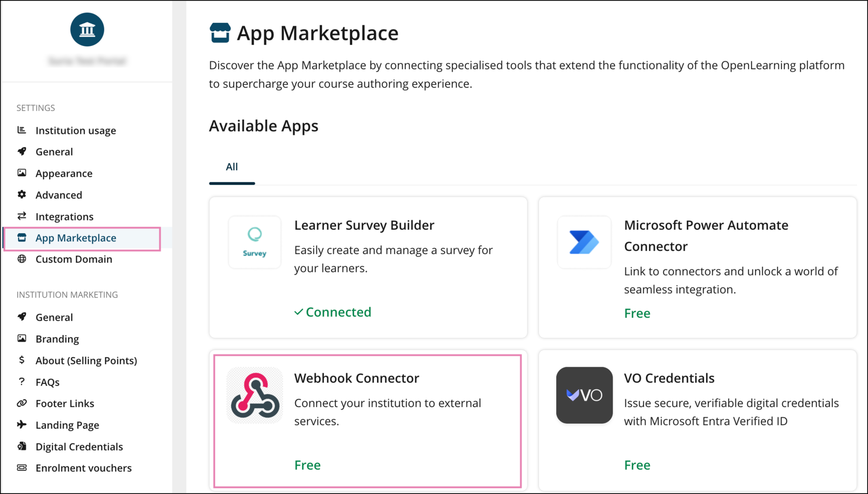Click the Microsoft Power Automate logo

(584, 242)
